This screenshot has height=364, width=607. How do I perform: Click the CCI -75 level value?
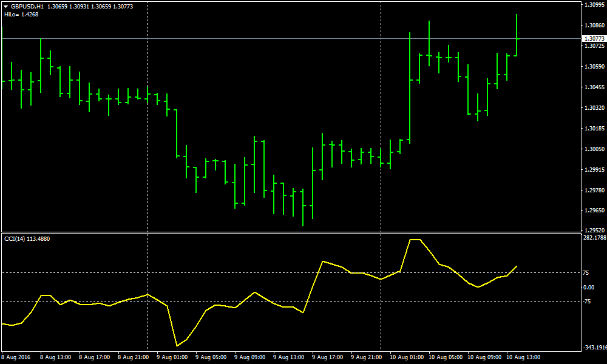(588, 301)
